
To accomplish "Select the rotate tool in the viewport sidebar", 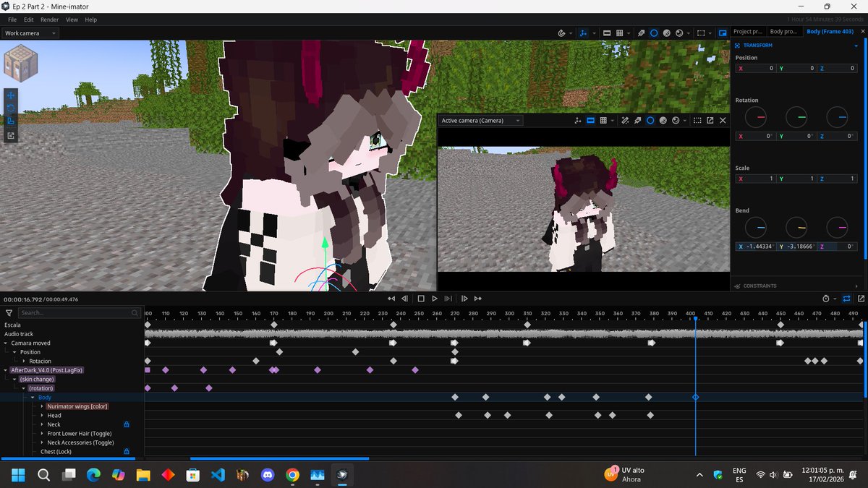I will click(11, 108).
